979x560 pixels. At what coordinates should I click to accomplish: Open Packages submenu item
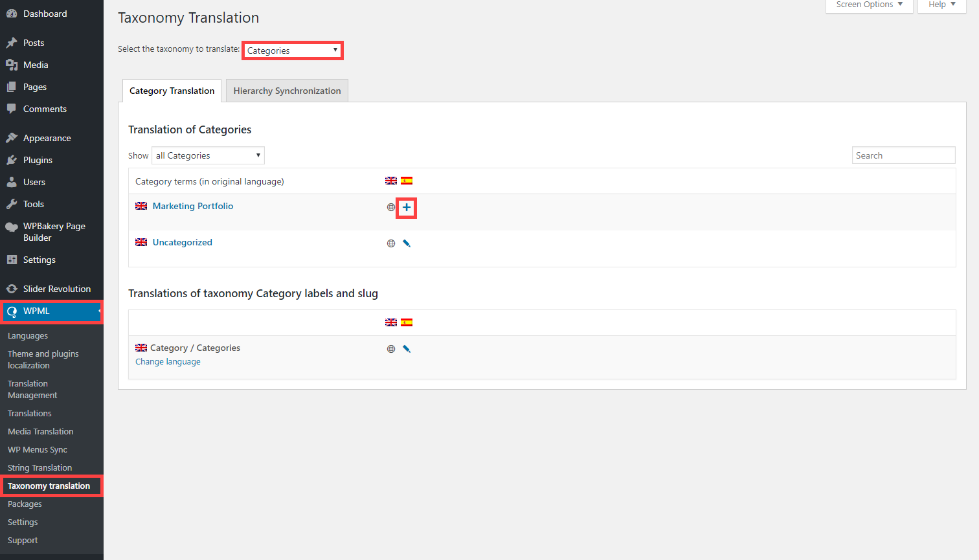click(x=25, y=504)
